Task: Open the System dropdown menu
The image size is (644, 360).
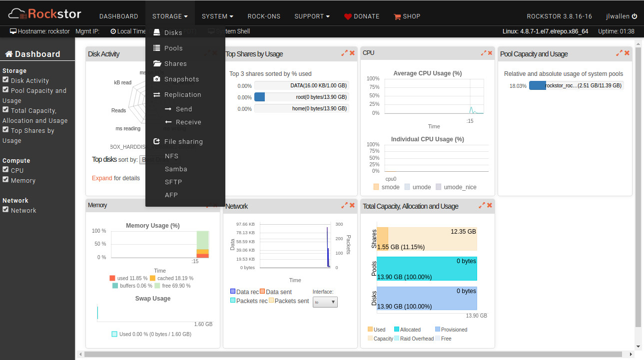Action: point(217,16)
